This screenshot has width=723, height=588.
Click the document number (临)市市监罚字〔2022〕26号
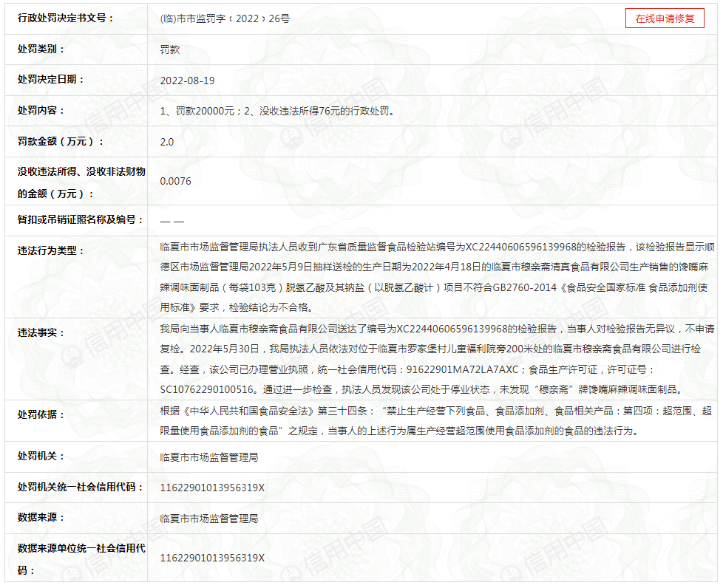(x=225, y=19)
